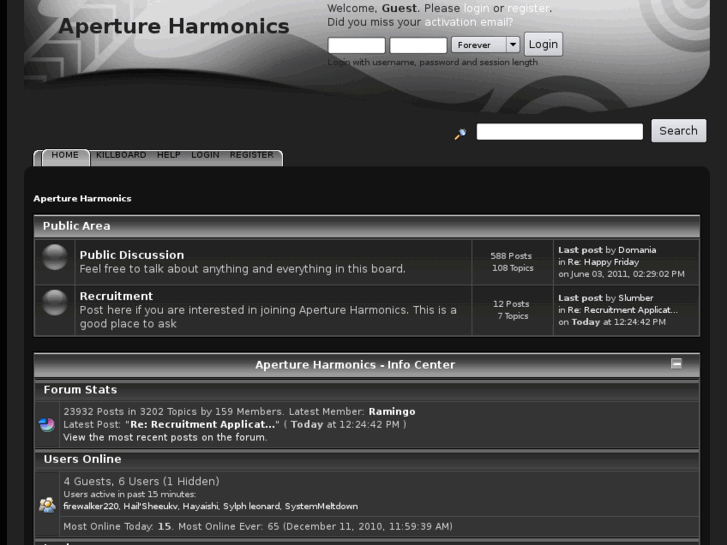
Task: Click the Login button
Action: click(543, 45)
